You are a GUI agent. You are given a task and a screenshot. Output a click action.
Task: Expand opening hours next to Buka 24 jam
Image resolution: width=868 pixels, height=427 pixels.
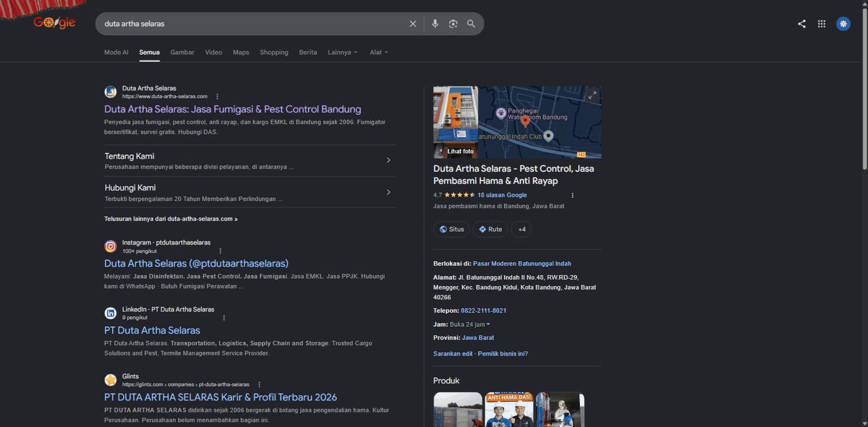(488, 325)
